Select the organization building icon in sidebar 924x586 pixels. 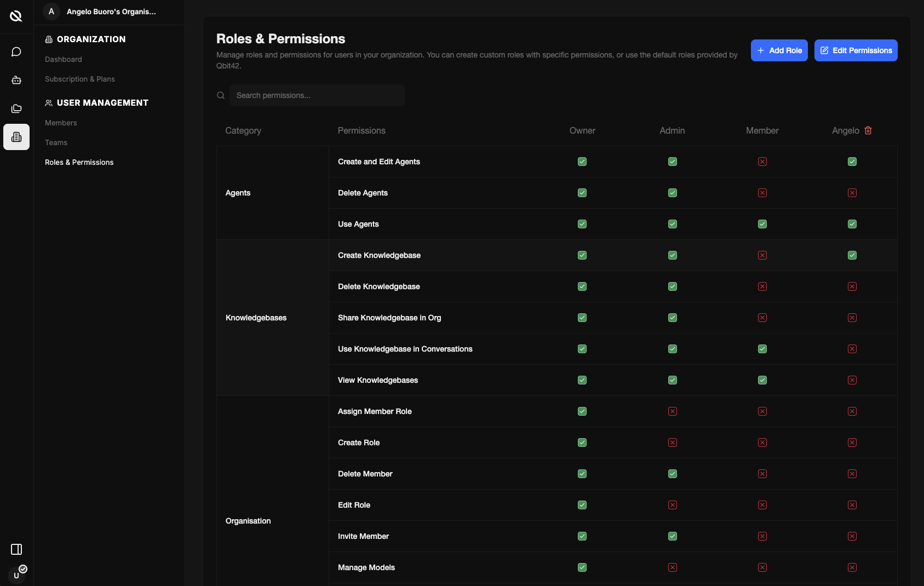pyautogui.click(x=16, y=137)
